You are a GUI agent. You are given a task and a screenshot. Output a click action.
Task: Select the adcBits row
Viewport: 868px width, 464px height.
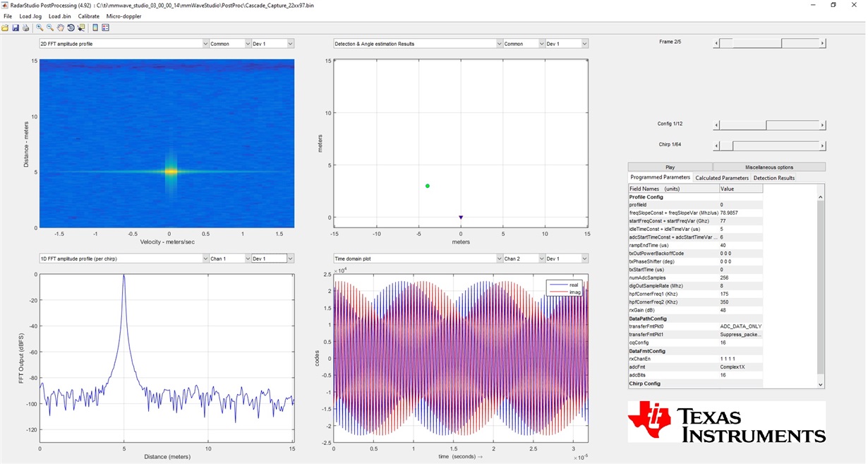(696, 375)
